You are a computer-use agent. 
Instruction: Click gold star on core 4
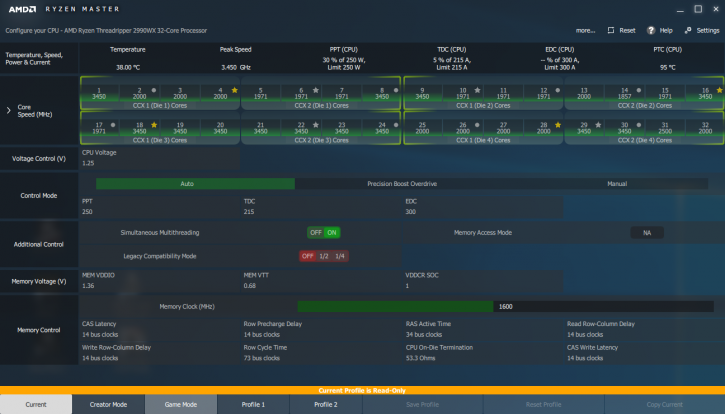(x=235, y=90)
